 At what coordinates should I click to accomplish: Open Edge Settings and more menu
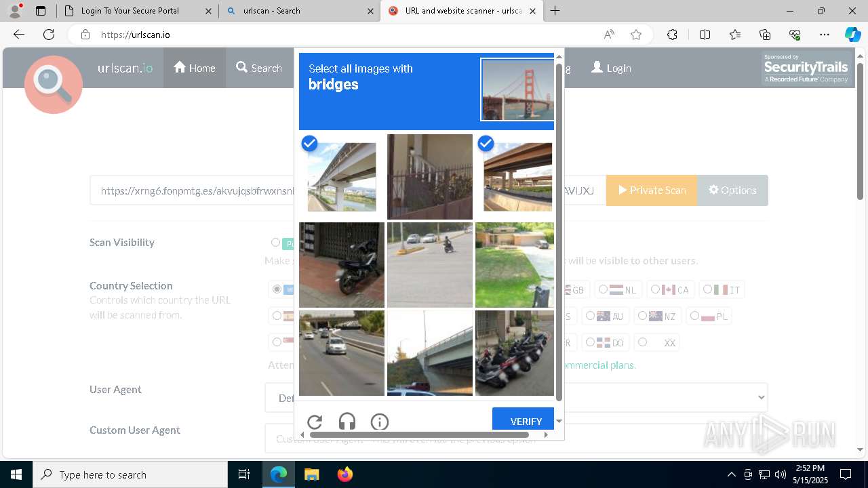point(825,35)
